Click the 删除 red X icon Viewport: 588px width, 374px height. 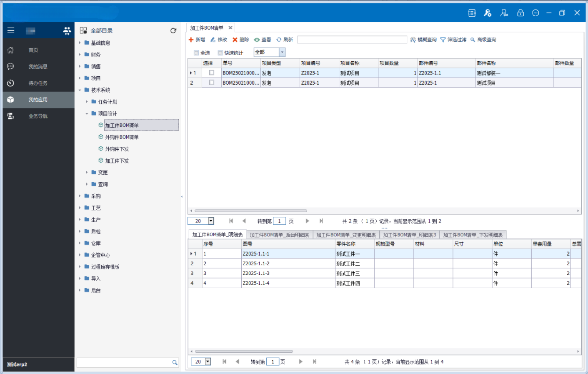[x=235, y=40]
